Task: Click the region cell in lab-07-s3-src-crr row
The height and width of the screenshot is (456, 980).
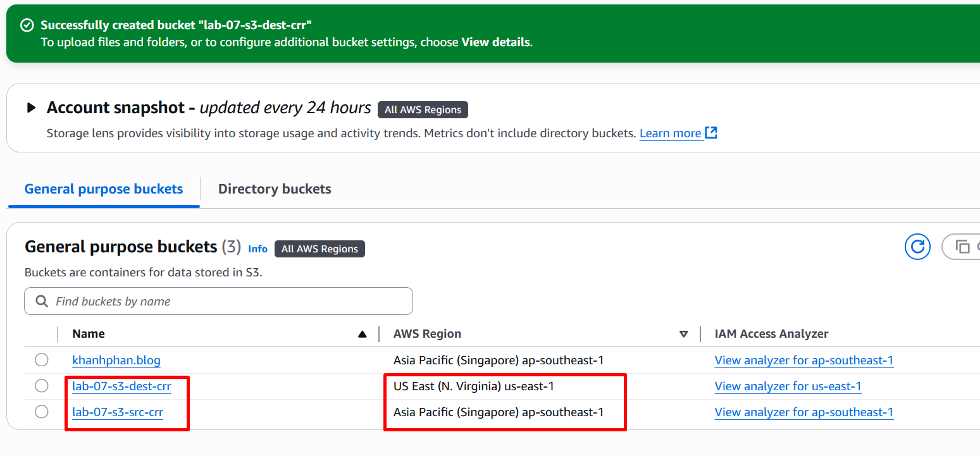Action: [499, 412]
